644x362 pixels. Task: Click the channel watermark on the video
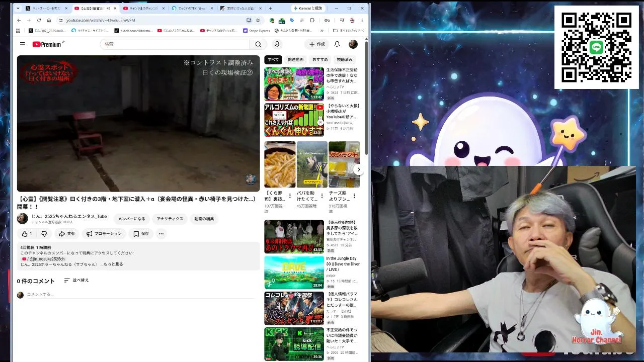tap(251, 179)
